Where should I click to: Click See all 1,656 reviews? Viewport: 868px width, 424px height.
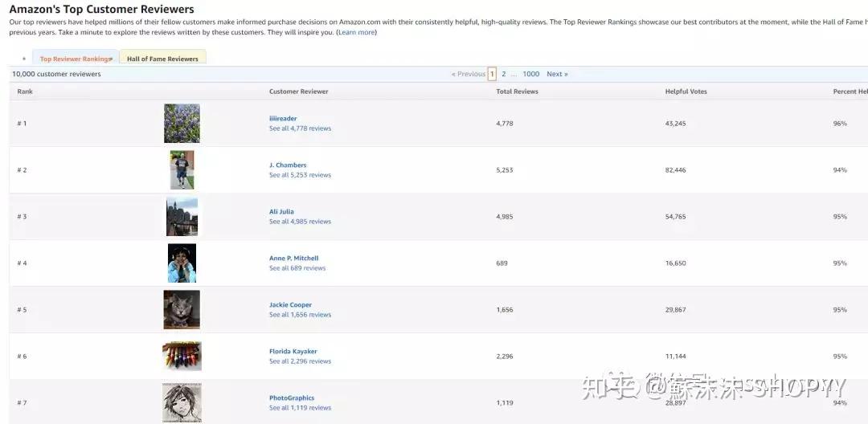[300, 315]
